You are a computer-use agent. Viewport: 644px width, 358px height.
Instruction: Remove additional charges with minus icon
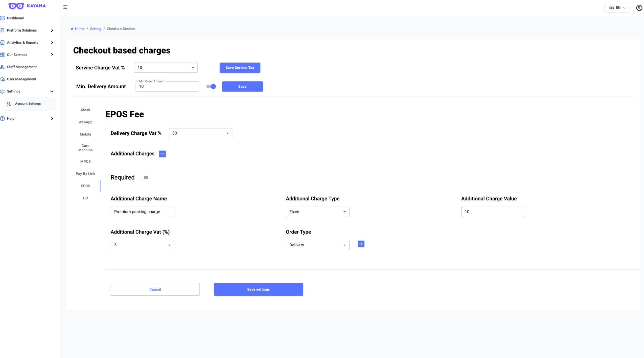click(162, 154)
